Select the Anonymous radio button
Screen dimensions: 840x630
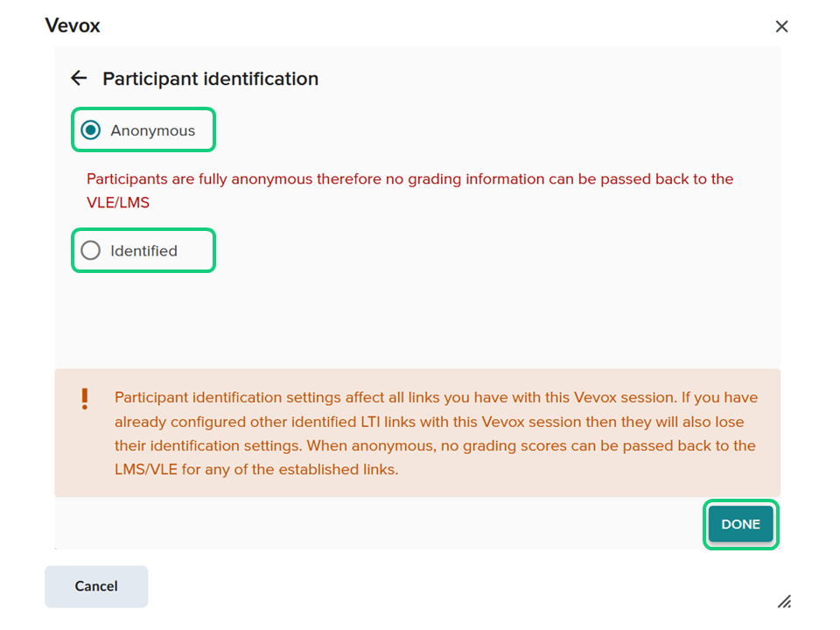[x=90, y=130]
